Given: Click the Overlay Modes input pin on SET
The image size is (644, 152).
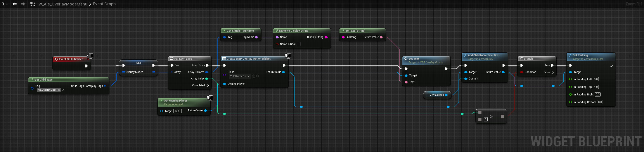Looking at the screenshot, I should pyautogui.click(x=123, y=72).
